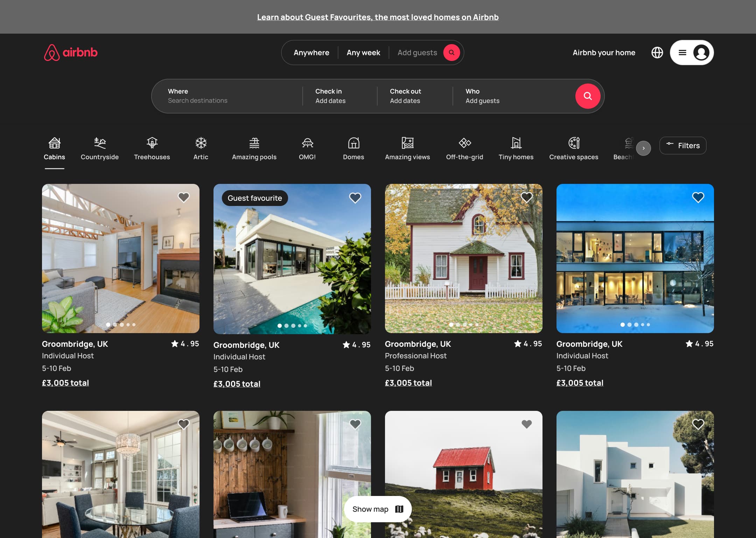Screen dimensions: 756x538
Task: Click £3,005 total on Professional Host listing
Action: pos(408,383)
